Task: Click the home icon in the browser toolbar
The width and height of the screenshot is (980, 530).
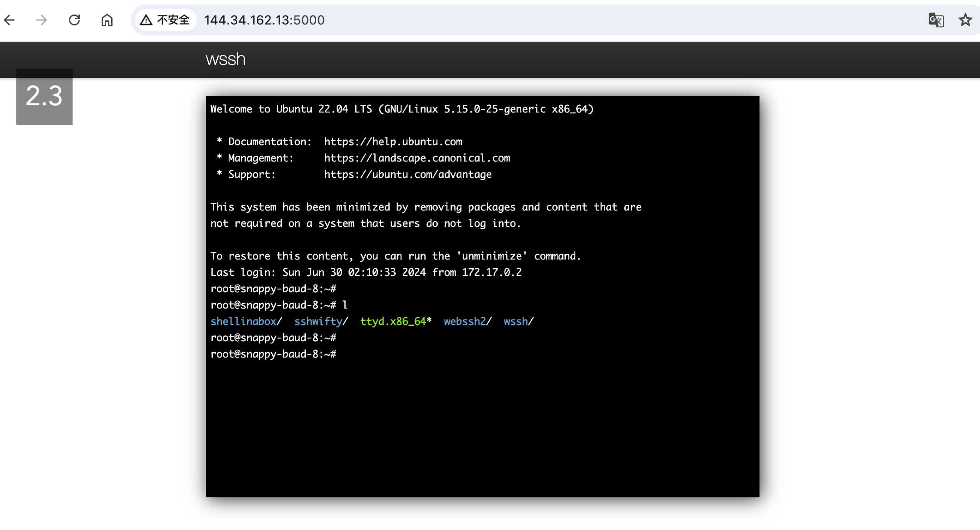Action: tap(107, 20)
